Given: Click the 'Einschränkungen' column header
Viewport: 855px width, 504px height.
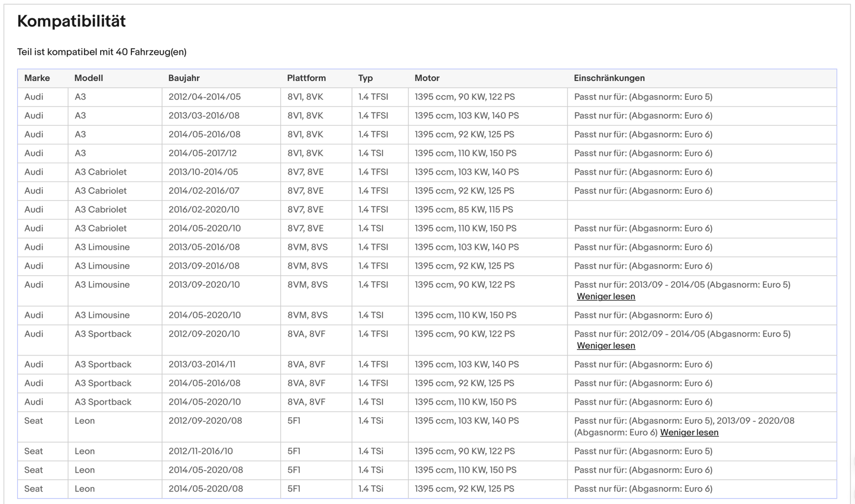Looking at the screenshot, I should click(x=609, y=78).
